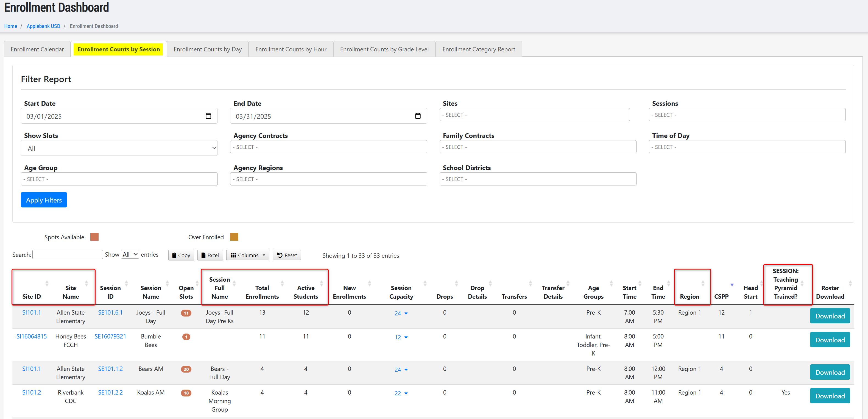Open the Enrollment Category Report tab
The height and width of the screenshot is (419, 868).
coord(478,49)
